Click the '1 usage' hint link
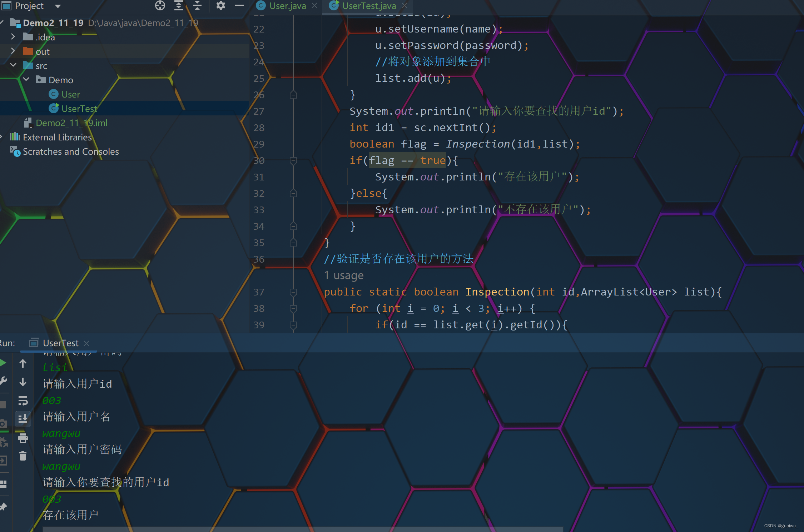804x532 pixels. coord(344,275)
